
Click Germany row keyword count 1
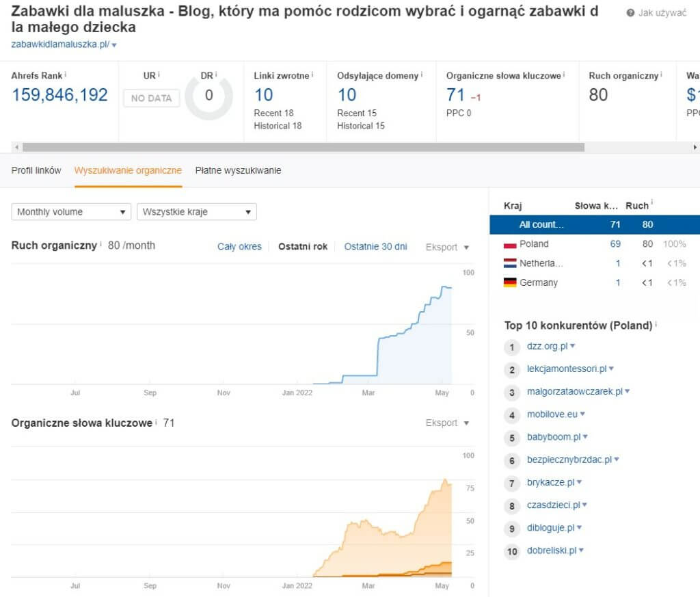tap(618, 282)
